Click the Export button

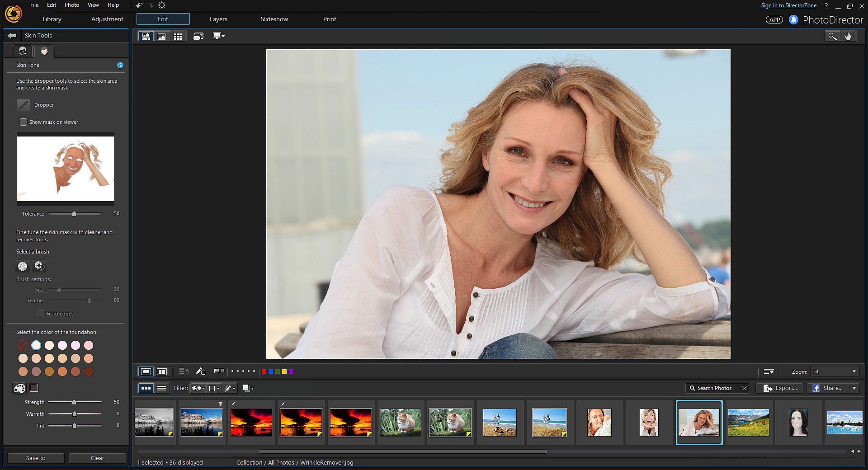(780, 388)
